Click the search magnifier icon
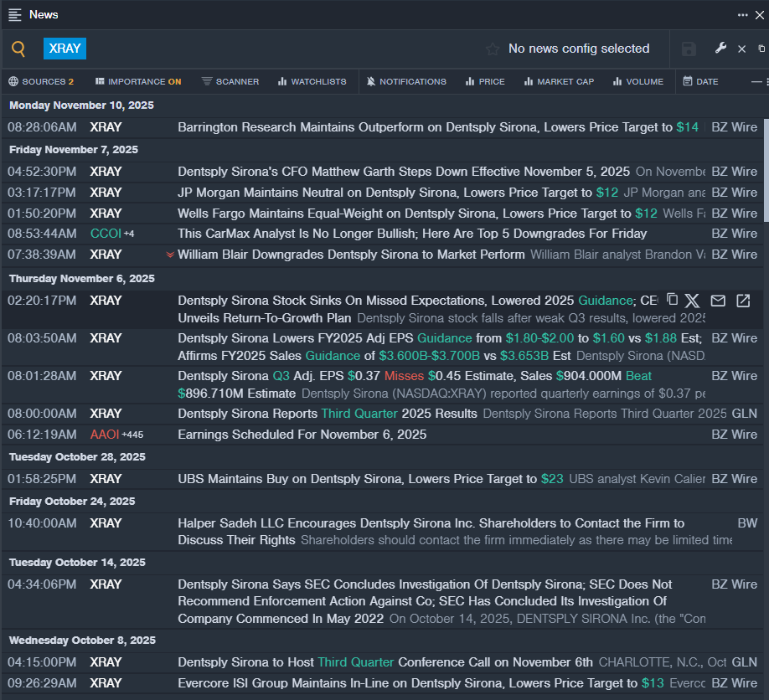Screen dimensions: 769x700 pos(18,49)
